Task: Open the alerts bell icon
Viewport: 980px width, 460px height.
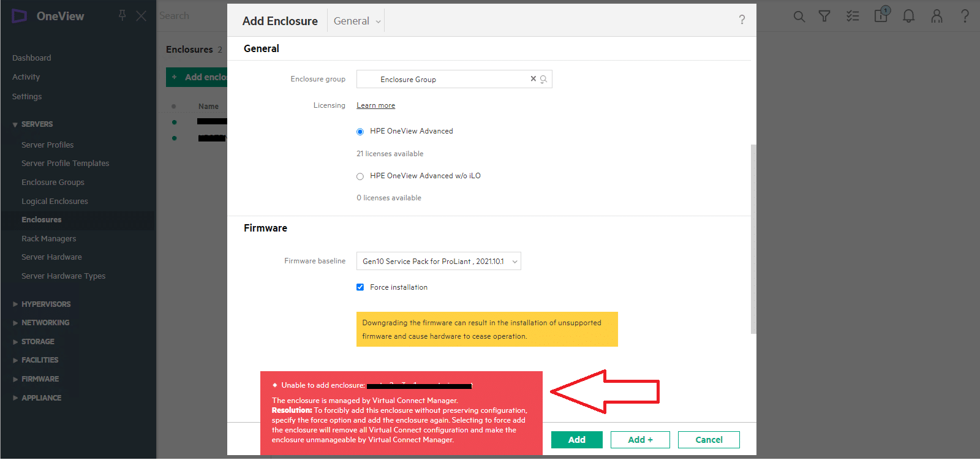Action: click(909, 17)
